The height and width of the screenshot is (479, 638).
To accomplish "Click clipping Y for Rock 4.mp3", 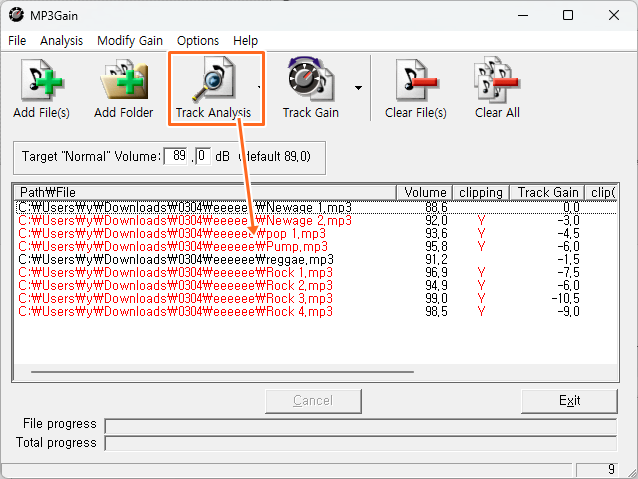I will (x=481, y=312).
